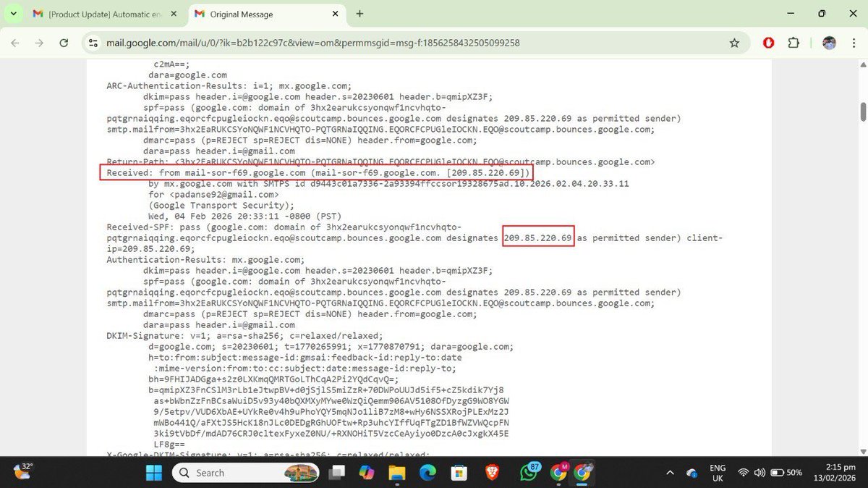Screen dimensions: 868x488
Task: Open Microsoft Edge from the taskbar
Action: click(427, 473)
